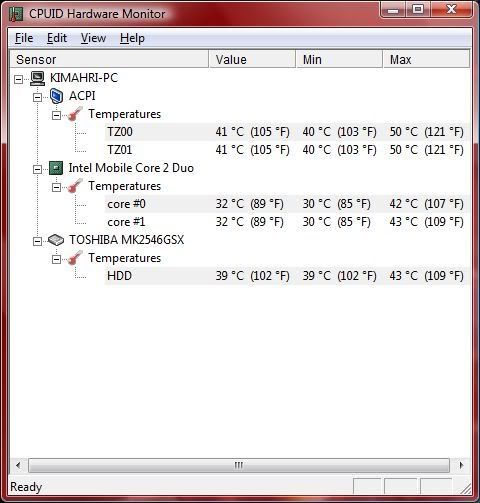Minimize the CPUID Hardware Monitor window
This screenshot has height=503, width=480.
coord(393,10)
